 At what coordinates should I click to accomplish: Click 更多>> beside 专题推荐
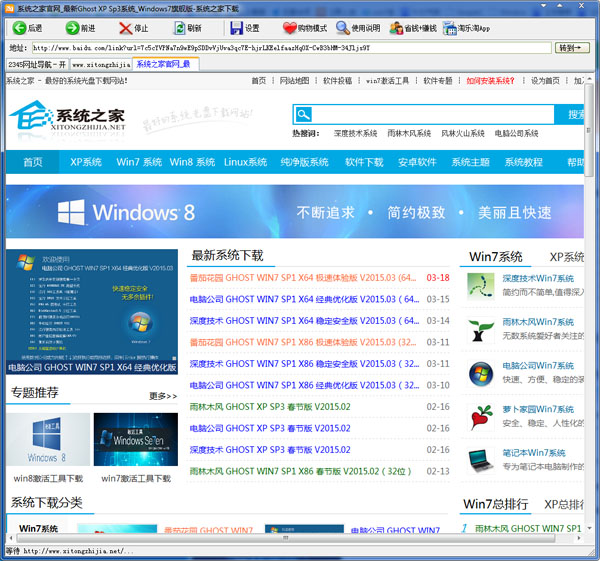163,396
